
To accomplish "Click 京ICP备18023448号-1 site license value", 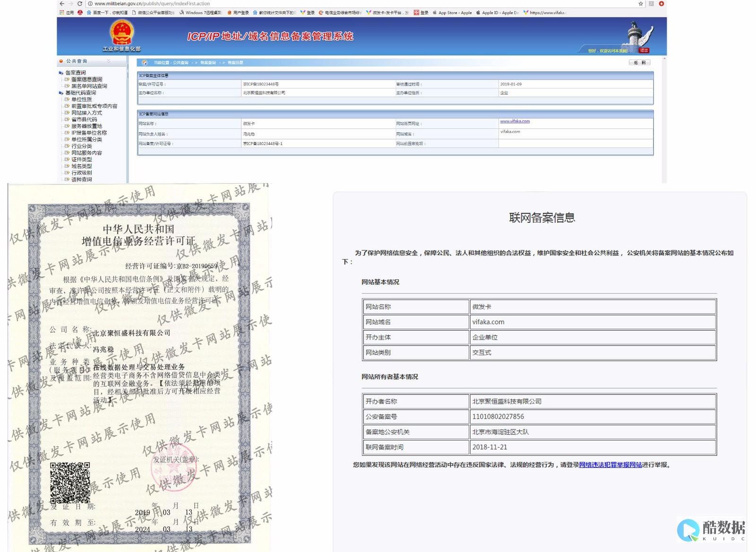I will (263, 144).
